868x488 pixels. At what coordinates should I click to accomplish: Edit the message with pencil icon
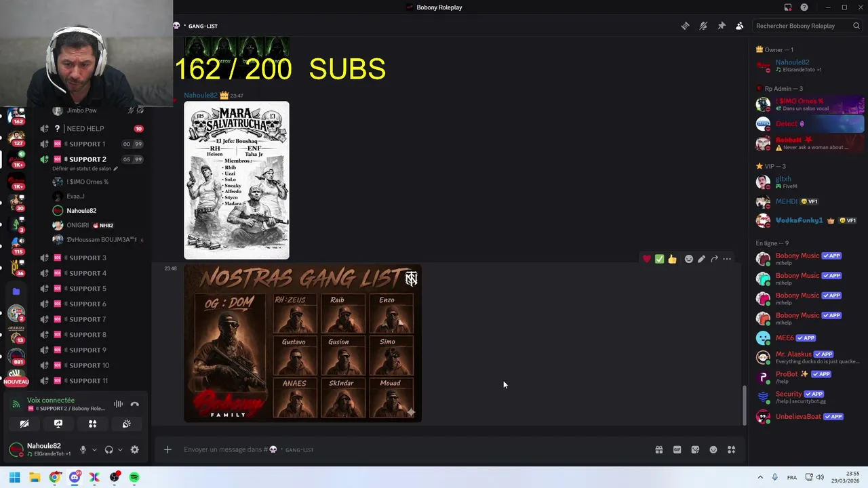point(702,259)
